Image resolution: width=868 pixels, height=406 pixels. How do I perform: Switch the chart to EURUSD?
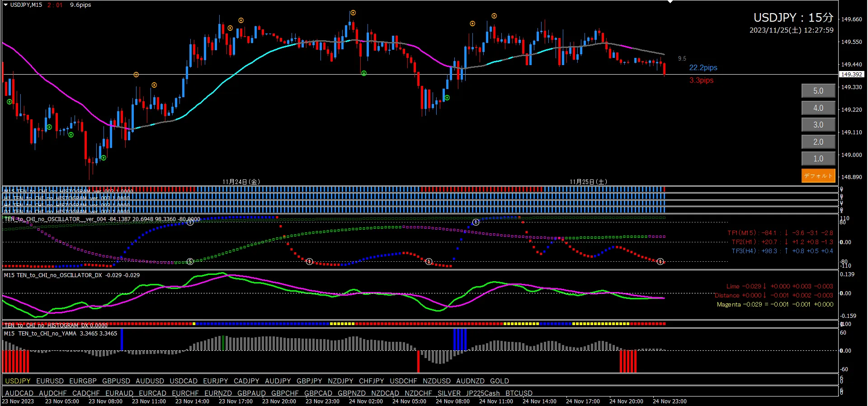[x=50, y=381]
